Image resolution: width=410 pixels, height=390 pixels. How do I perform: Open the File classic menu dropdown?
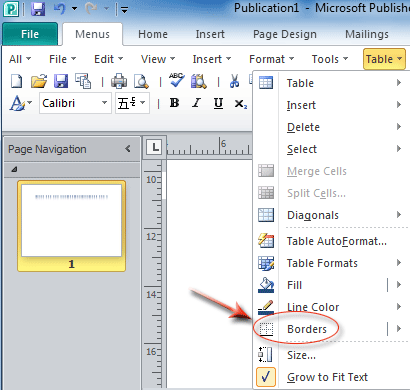(x=62, y=59)
